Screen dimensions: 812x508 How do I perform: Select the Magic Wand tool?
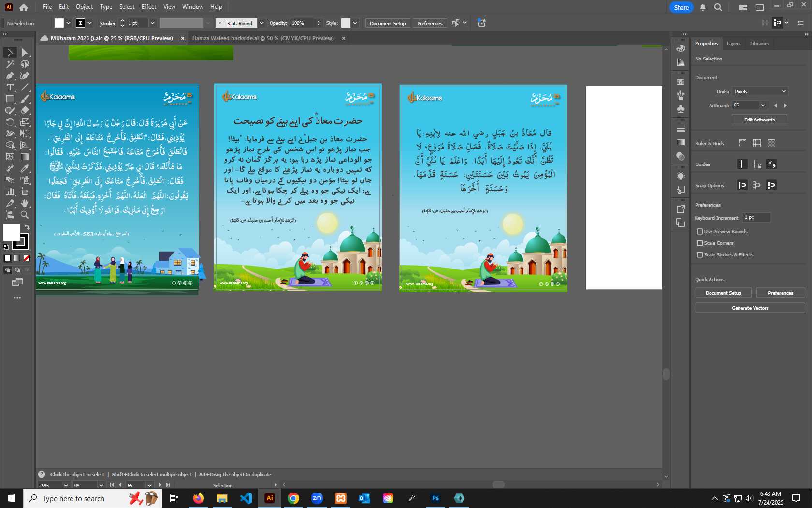pyautogui.click(x=10, y=64)
